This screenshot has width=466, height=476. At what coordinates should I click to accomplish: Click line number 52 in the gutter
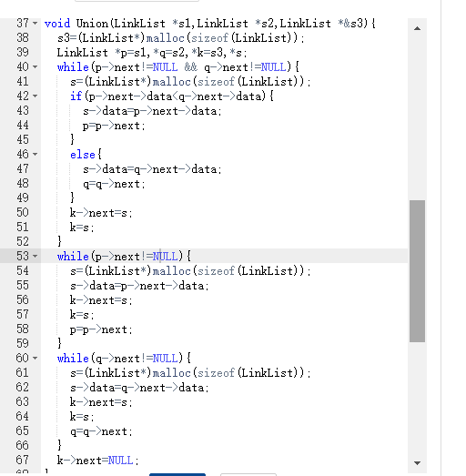click(23, 242)
